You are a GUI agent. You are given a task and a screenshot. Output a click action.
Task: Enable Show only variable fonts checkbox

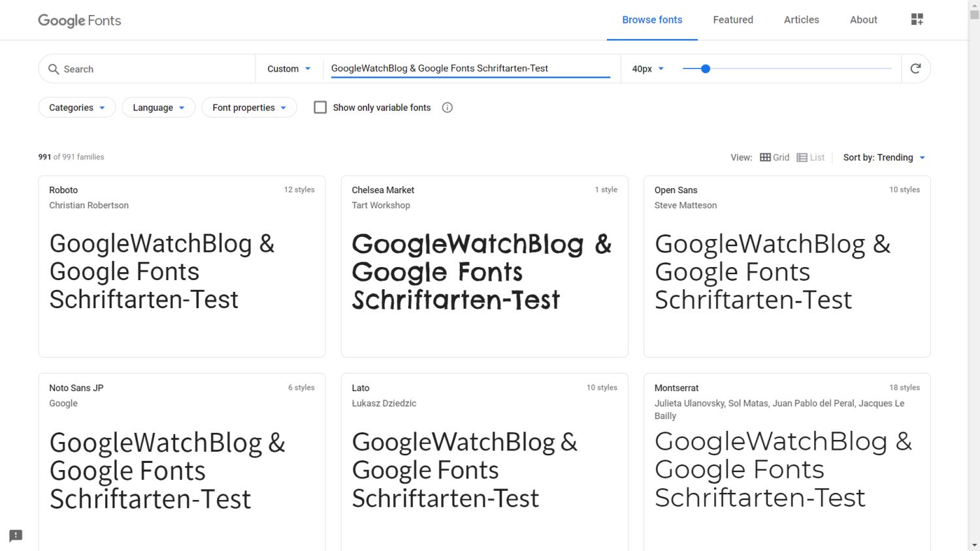point(320,108)
